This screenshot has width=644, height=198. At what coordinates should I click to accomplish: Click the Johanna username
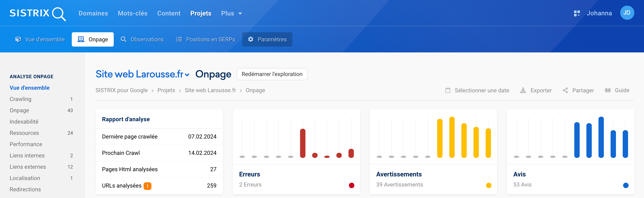[x=599, y=13]
